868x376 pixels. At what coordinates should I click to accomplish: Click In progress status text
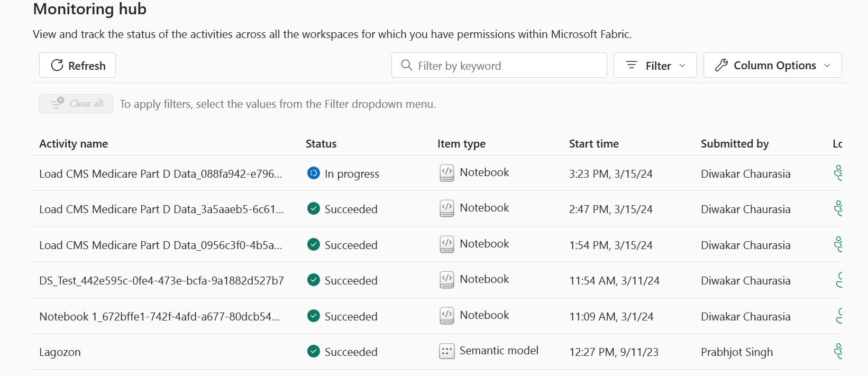click(x=352, y=174)
